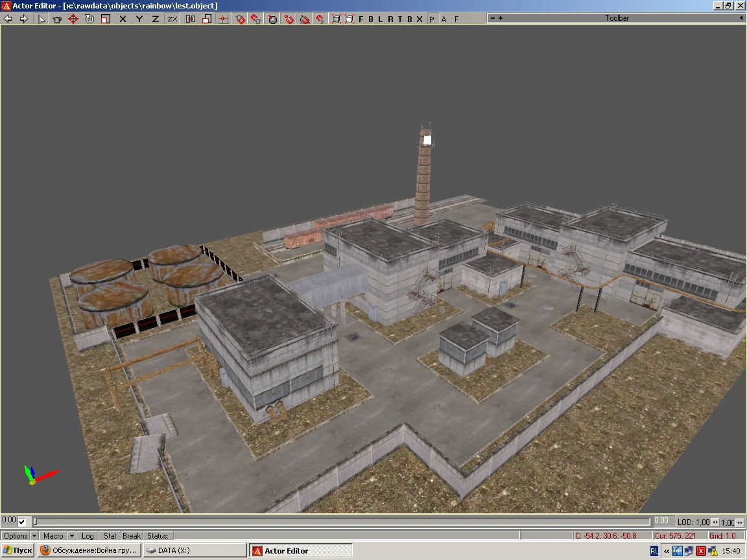Screen dimensions: 747x560
Task: Click the RU language indicator
Action: [x=654, y=551]
